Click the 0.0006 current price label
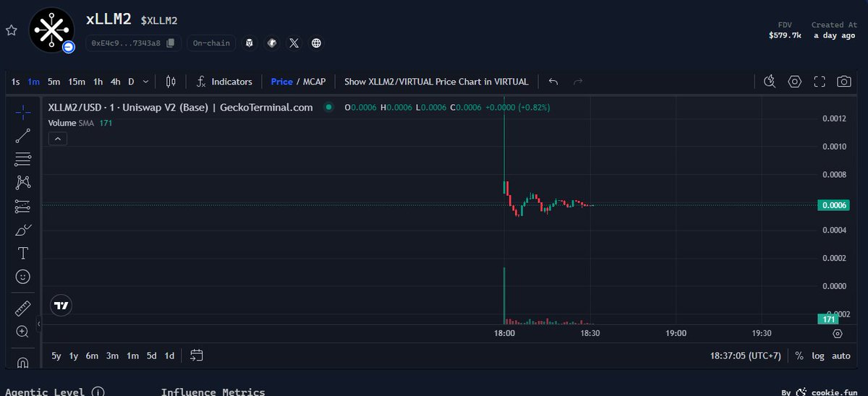 click(x=833, y=205)
